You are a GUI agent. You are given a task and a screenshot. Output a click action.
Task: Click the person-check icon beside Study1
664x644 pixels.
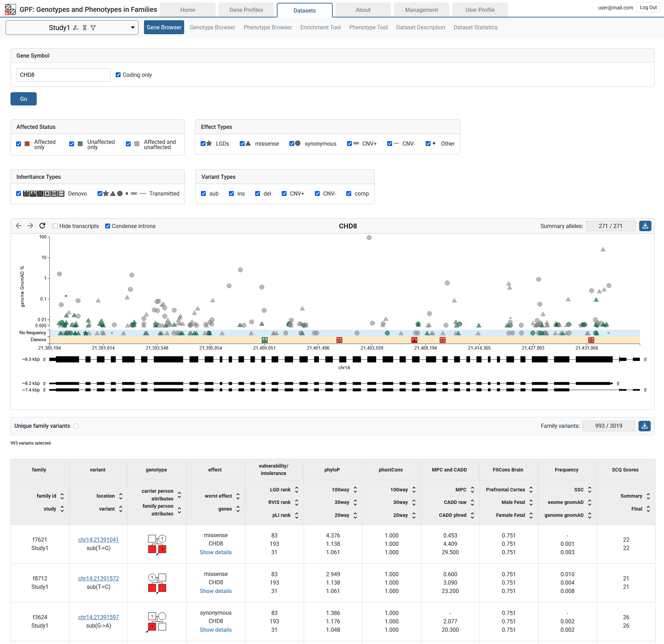(76, 28)
